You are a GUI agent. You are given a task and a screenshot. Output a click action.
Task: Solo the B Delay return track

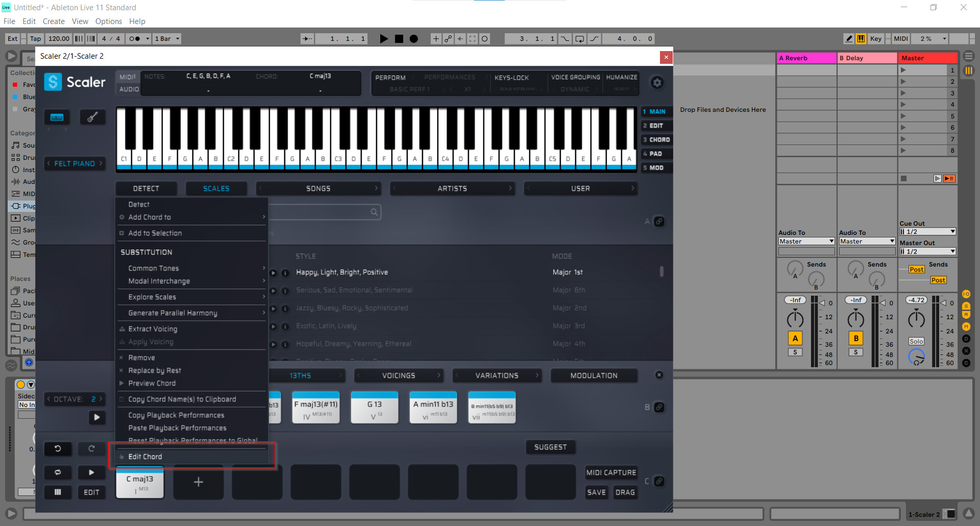point(856,352)
